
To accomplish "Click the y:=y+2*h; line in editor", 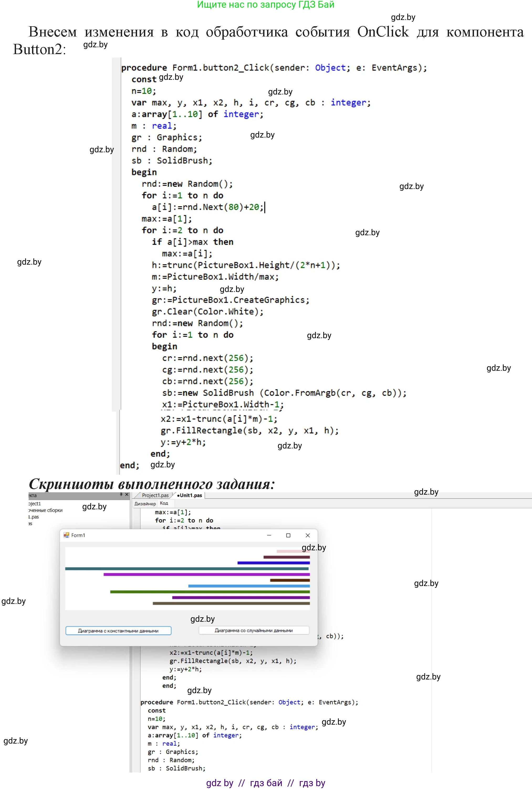I will click(186, 669).
